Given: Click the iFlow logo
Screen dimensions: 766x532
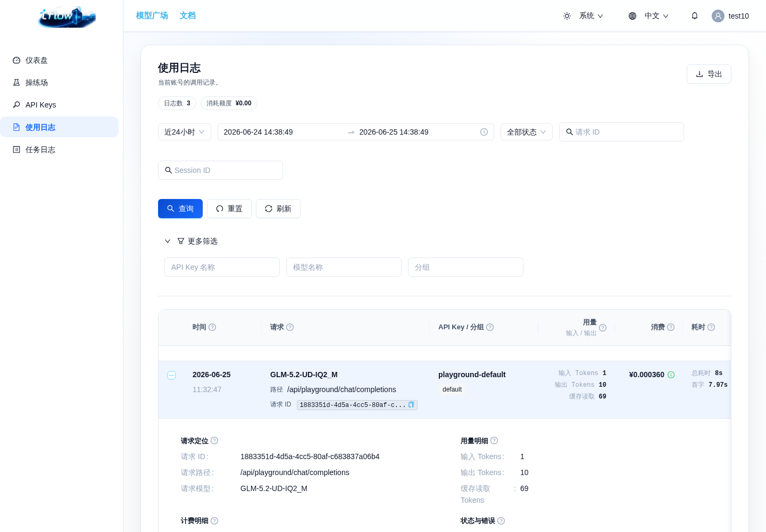Looking at the screenshot, I should click(67, 17).
